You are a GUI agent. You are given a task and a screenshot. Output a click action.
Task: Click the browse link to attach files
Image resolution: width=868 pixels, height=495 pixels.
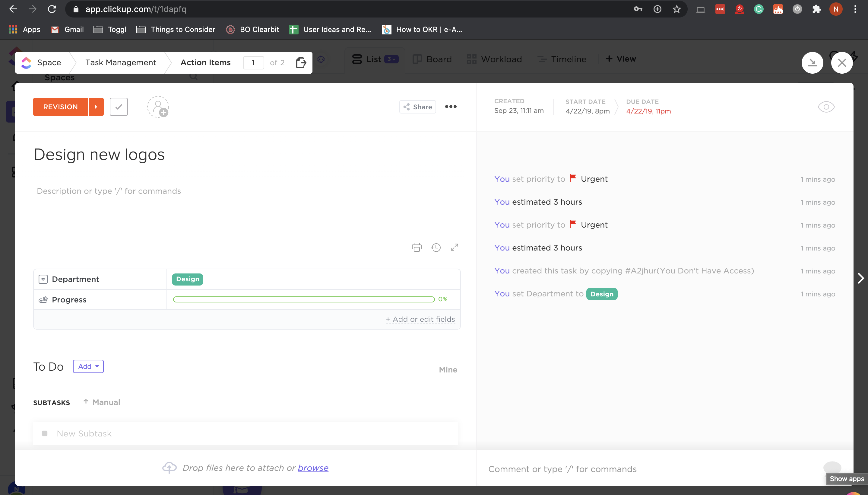(312, 468)
